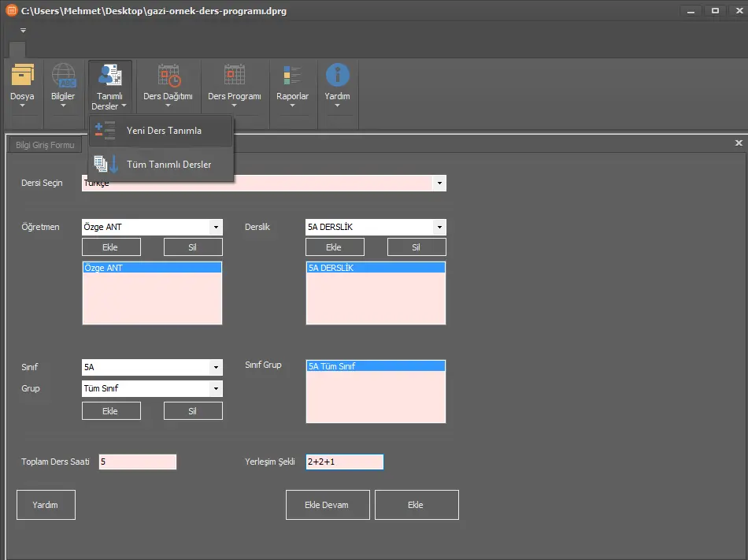This screenshot has width=748, height=560.
Task: Click the Bilgiler globe icon
Action: [63, 76]
